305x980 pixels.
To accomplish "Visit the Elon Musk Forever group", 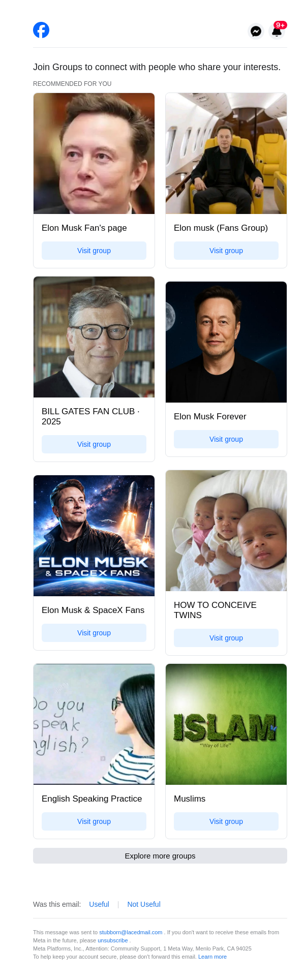I will point(226,439).
